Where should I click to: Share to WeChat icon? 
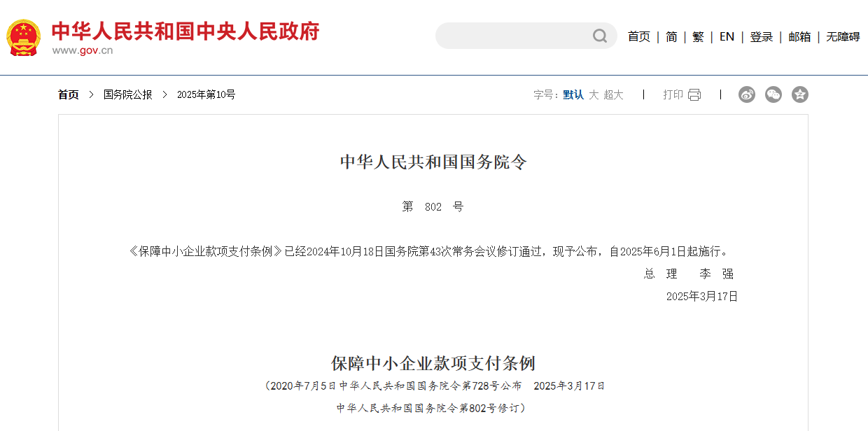pos(773,94)
